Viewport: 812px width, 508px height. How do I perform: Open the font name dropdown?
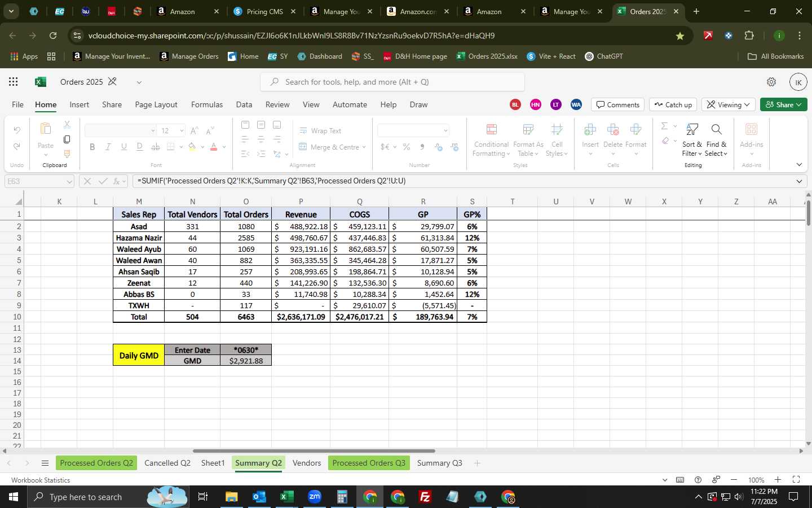coord(152,131)
